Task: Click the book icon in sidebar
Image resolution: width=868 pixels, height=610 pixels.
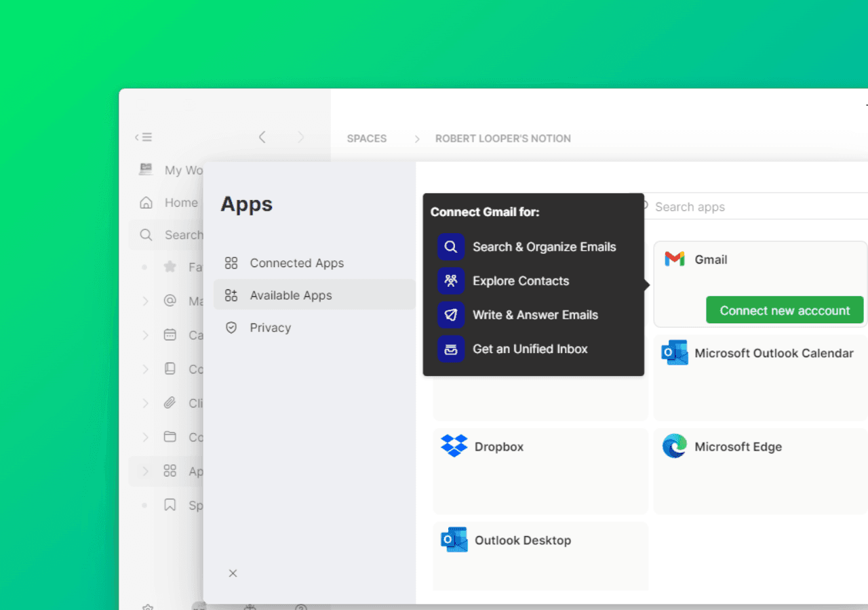Action: click(170, 369)
